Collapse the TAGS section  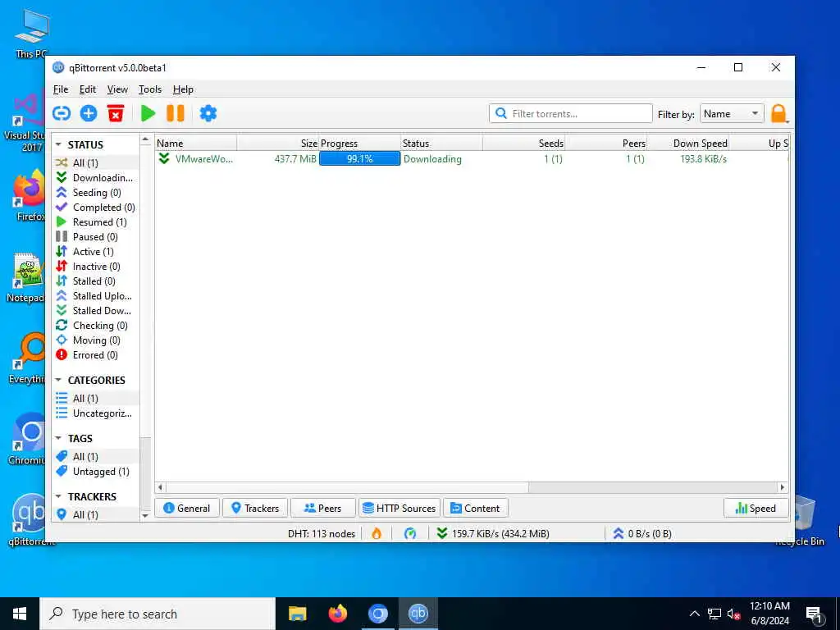(x=58, y=438)
